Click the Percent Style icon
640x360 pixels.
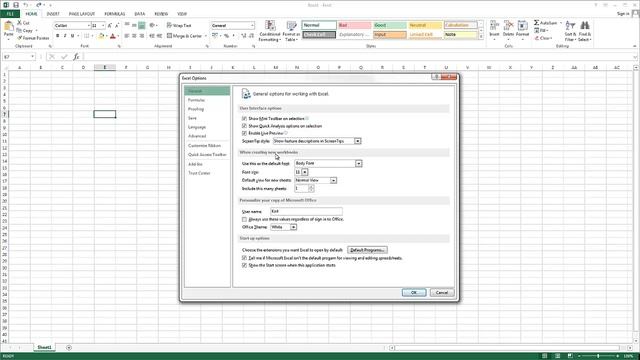pyautogui.click(x=226, y=36)
